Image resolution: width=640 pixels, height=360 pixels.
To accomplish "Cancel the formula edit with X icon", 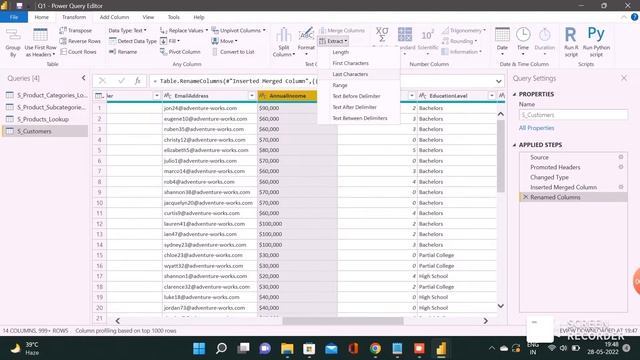I will coord(102,81).
